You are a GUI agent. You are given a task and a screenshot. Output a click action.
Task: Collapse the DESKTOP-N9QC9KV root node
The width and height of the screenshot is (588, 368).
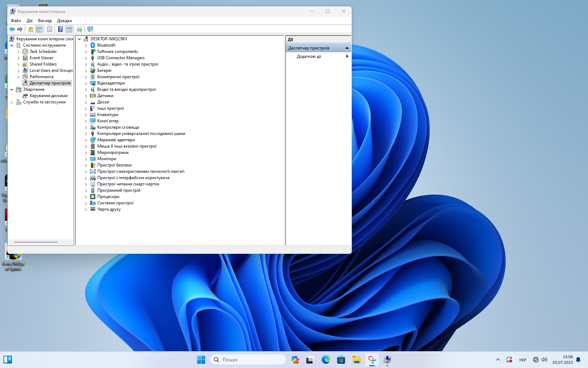coord(79,39)
